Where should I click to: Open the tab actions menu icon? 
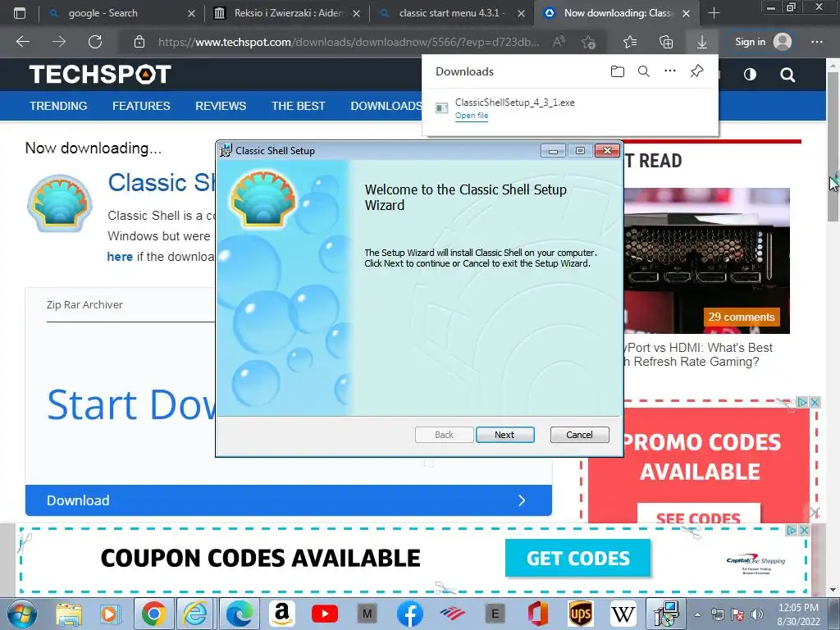(20, 13)
